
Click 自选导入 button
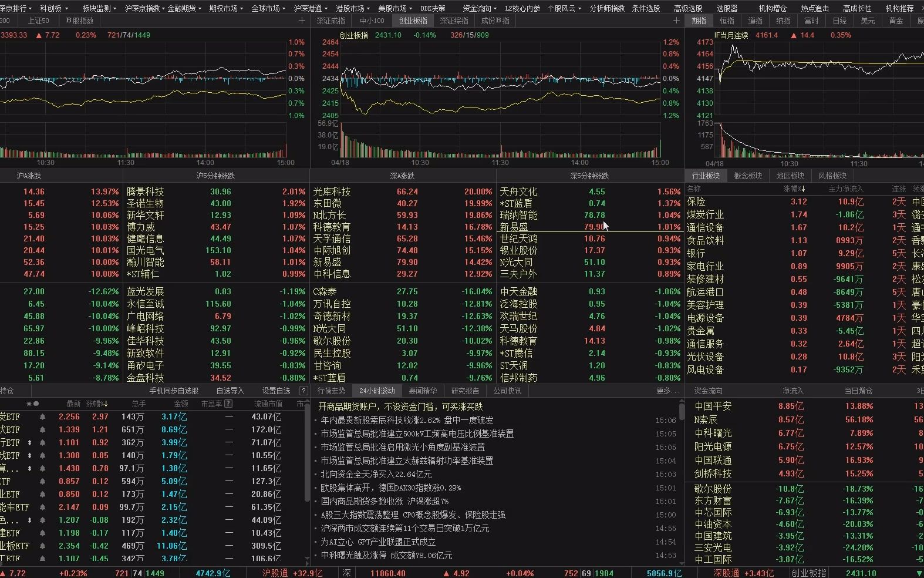click(230, 391)
